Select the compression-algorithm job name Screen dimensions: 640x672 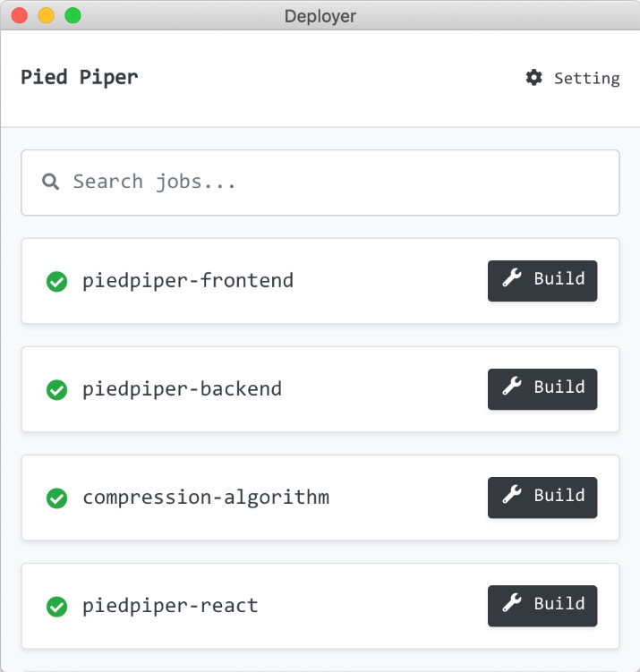[206, 498]
